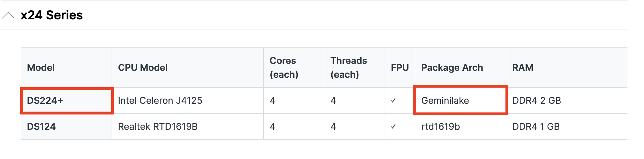Click the DS224+ model cell

click(x=45, y=101)
